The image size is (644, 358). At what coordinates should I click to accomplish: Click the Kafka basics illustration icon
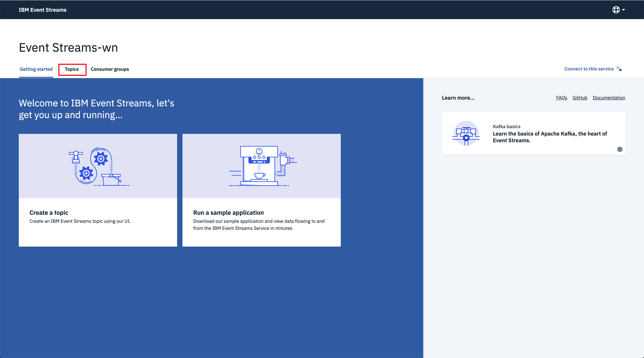[466, 133]
